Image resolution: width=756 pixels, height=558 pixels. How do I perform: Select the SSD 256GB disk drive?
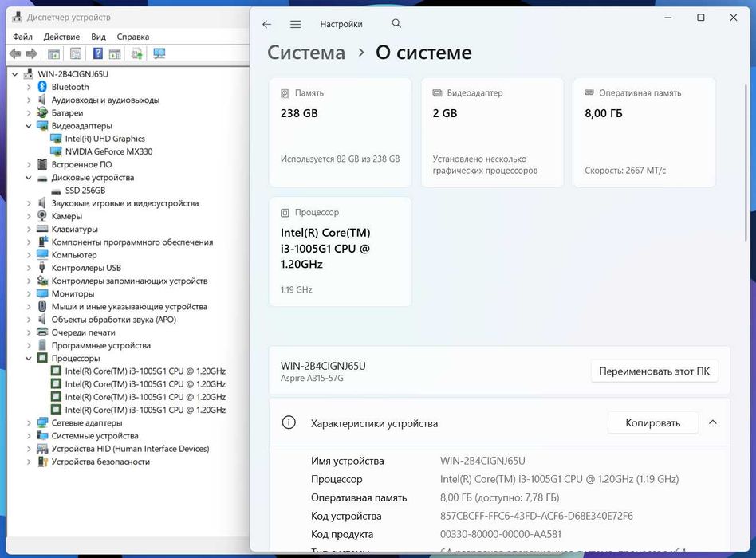click(85, 191)
